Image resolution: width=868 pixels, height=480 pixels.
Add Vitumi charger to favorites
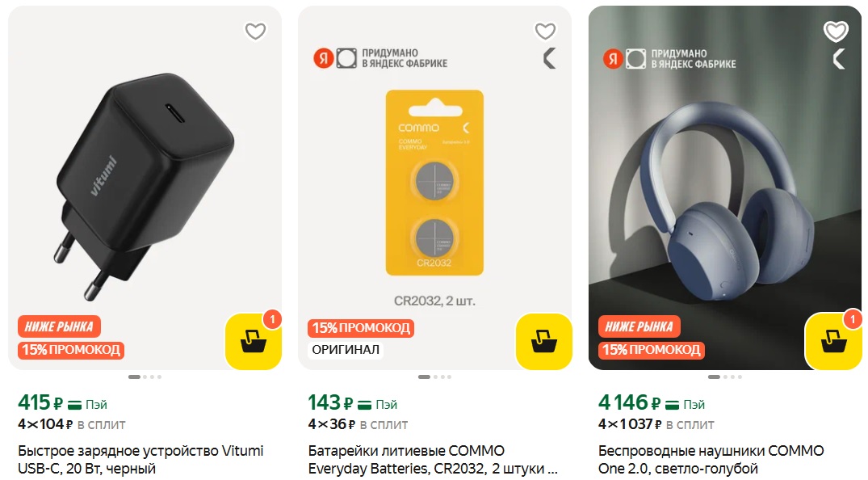[x=255, y=32]
